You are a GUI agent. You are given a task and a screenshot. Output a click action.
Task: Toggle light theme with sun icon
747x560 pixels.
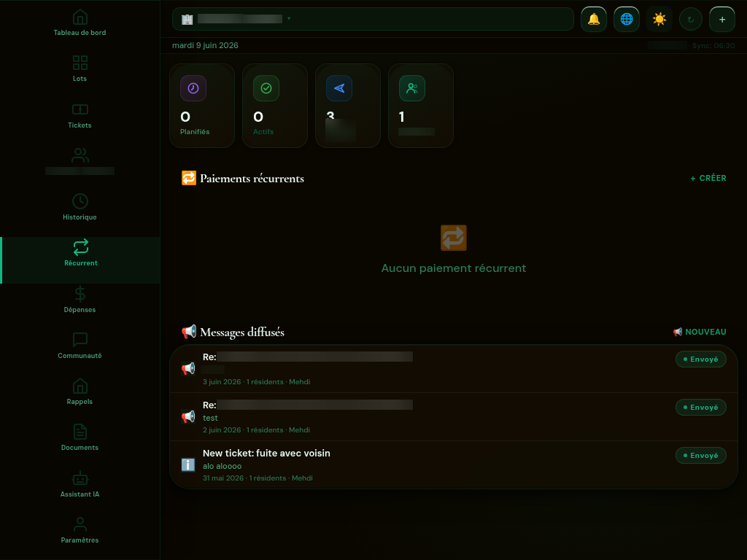pyautogui.click(x=659, y=20)
